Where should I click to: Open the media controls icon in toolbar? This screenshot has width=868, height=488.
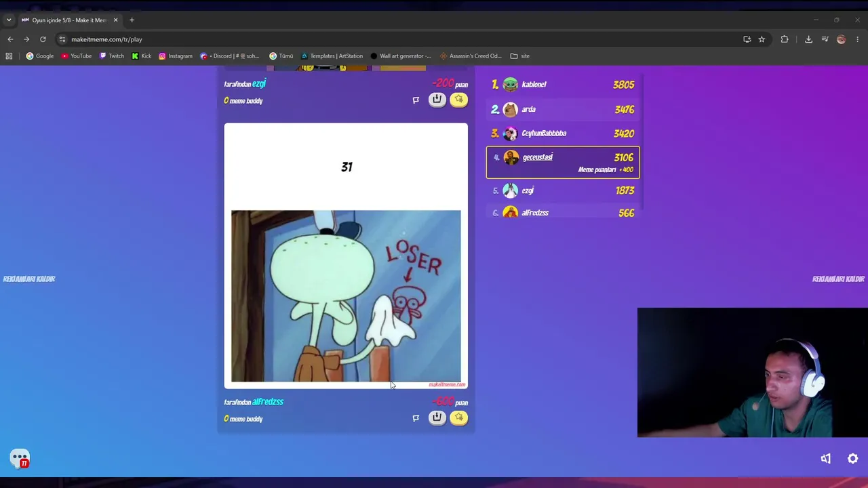[825, 39]
